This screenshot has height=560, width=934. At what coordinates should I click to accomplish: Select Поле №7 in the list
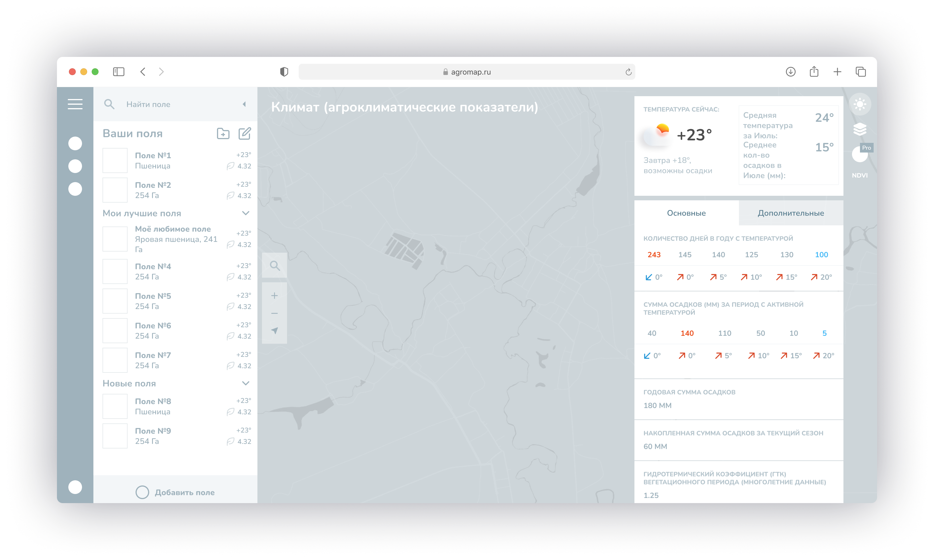click(177, 360)
